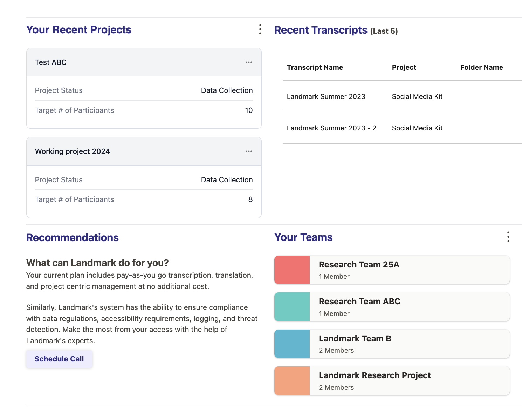This screenshot has height=420, width=522.
Task: Open the Research Team ABC team card
Action: [409, 307]
